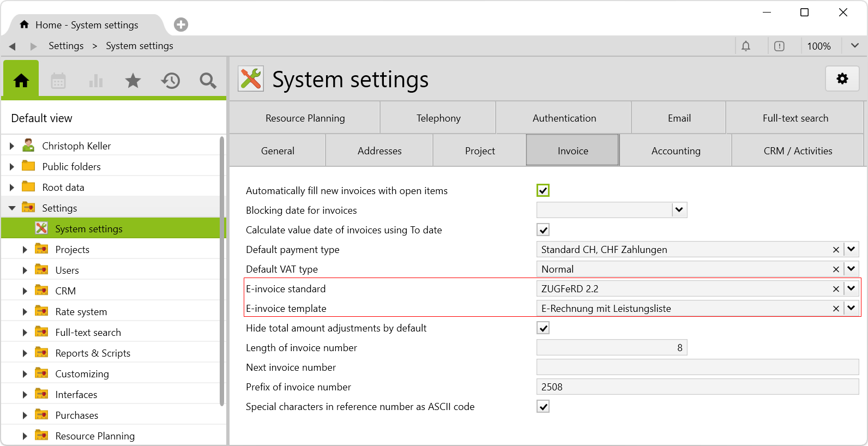Viewport: 868px width, 446px height.
Task: Click the Next invoice number field
Action: [x=697, y=367]
